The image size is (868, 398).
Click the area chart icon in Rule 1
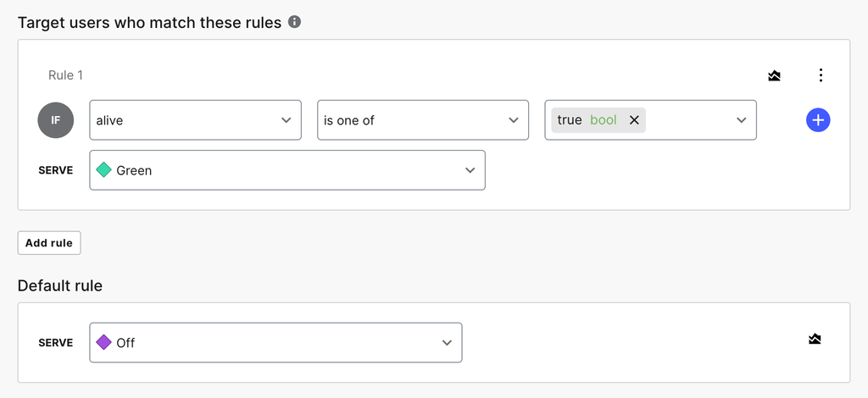(774, 76)
